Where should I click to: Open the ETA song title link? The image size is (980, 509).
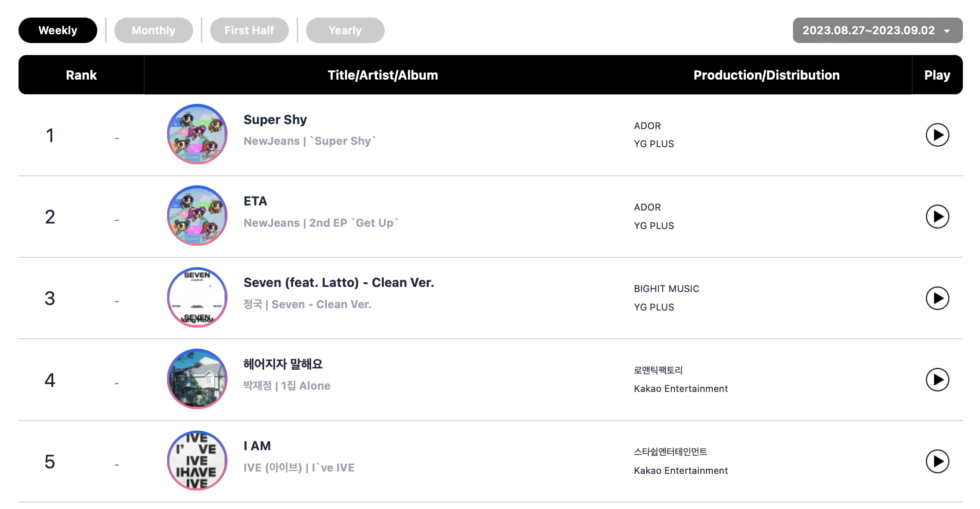[255, 201]
